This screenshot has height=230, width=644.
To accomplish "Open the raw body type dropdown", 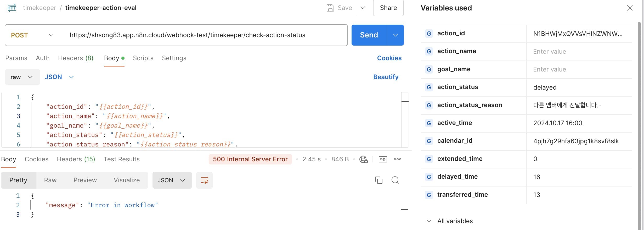I will click(x=22, y=77).
